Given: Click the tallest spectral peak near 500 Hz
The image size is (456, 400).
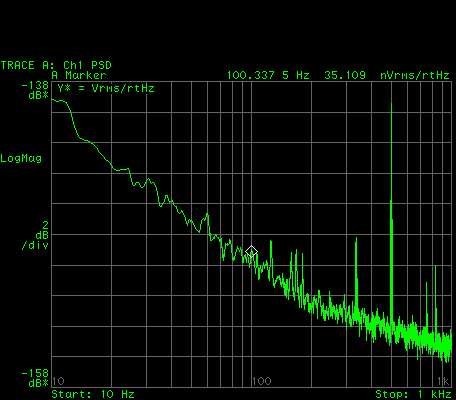Looking at the screenshot, I should coord(391,213).
